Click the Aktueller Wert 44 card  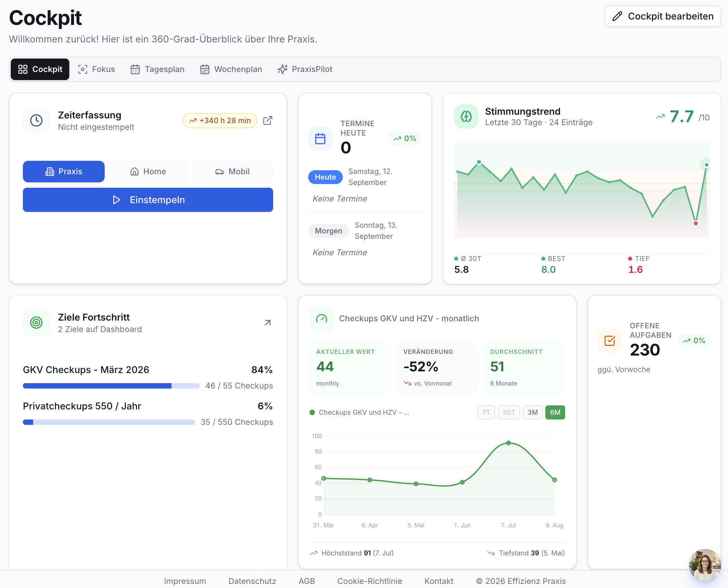350,368
